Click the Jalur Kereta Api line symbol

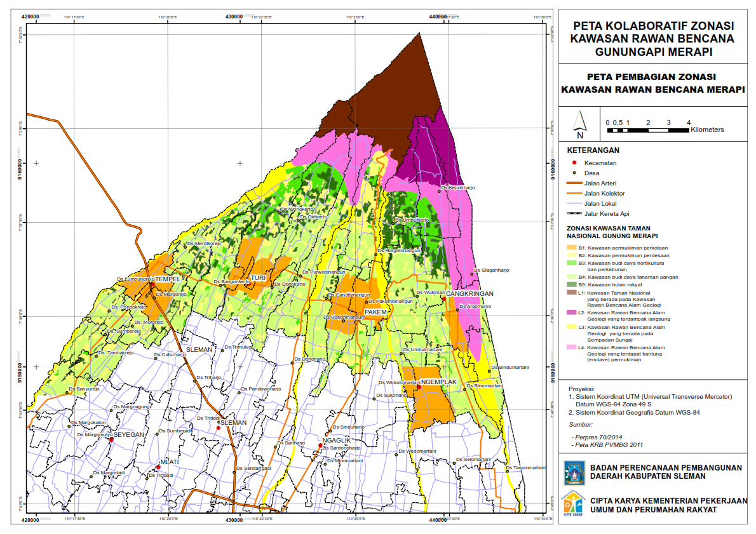point(574,213)
